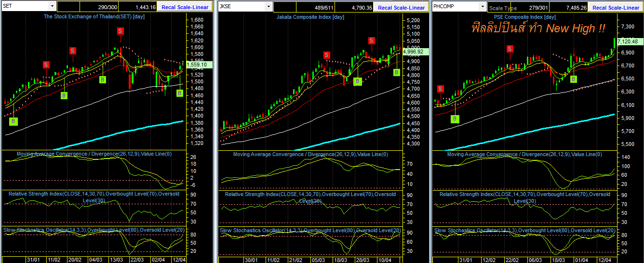Click the orange New High annotation text
This screenshot has height=263, width=644.
(538, 28)
